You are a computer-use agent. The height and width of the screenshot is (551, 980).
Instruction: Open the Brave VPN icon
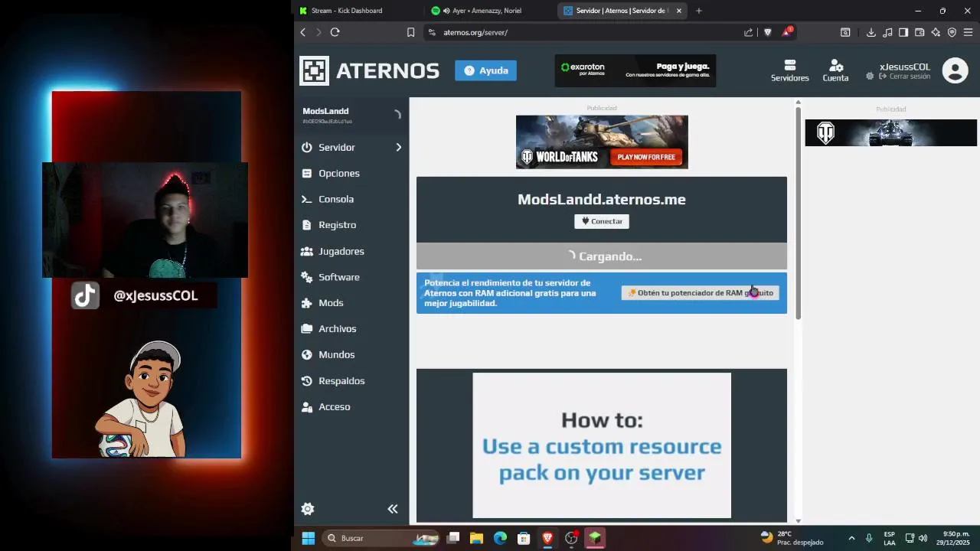[952, 32]
